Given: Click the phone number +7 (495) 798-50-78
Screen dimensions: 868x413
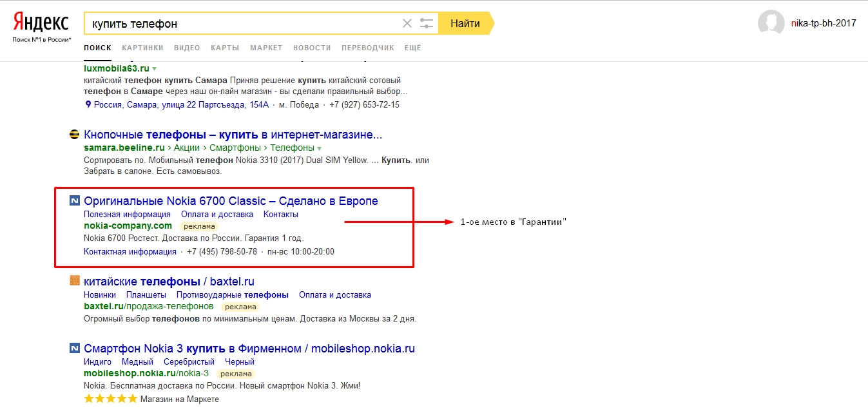Looking at the screenshot, I should click(x=222, y=251).
